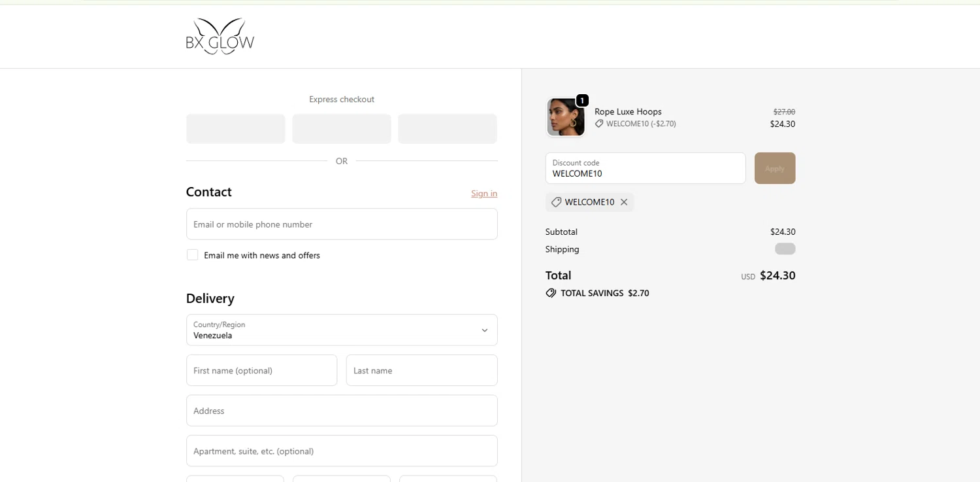Screen dimensions: 980x482
Task: Remove the WELCOME10 discount with X icon
Action: click(x=624, y=202)
